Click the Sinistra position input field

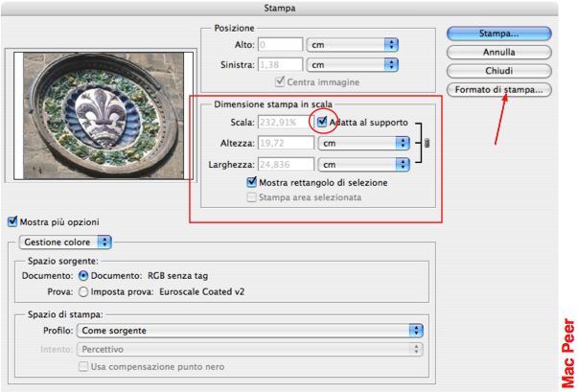click(x=280, y=65)
